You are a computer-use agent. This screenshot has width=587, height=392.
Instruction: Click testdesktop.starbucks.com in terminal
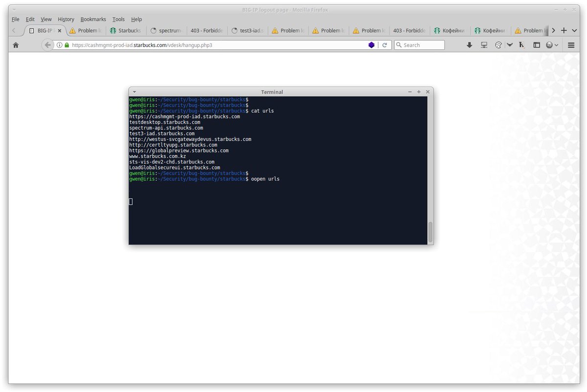164,122
